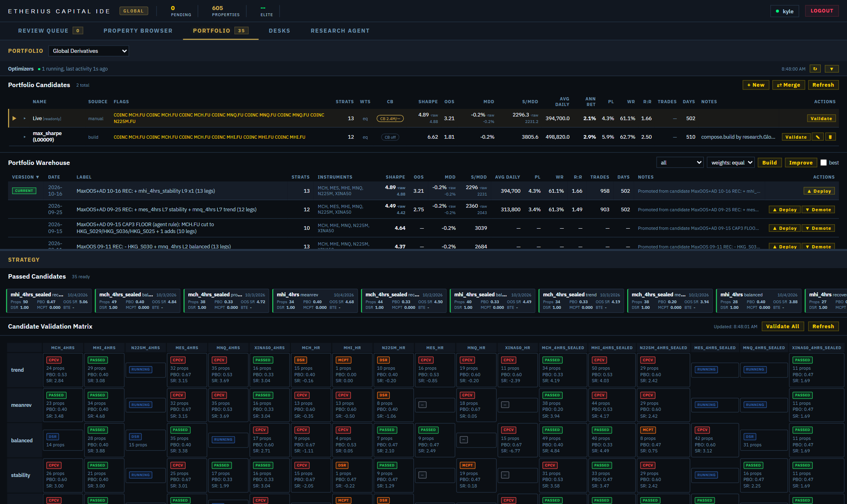
Task: Click DSR badge in MCH_4HRS balanced cell
Action: click(x=53, y=437)
